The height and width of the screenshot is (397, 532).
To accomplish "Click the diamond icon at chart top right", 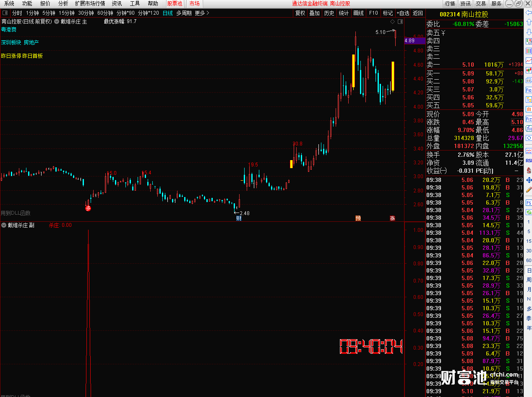I will click(392, 21).
